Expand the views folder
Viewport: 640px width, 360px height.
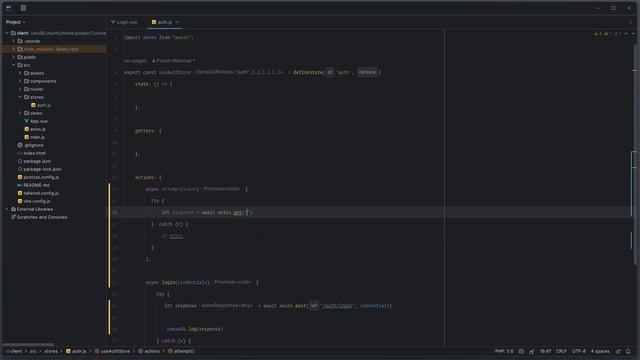(x=20, y=113)
